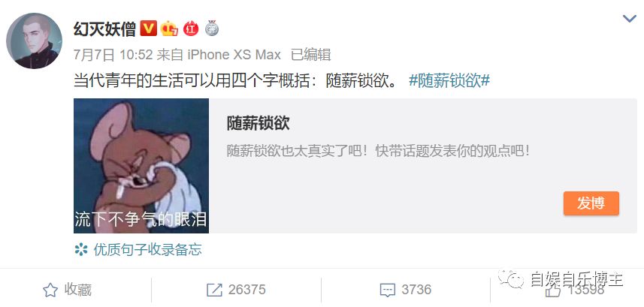Click the silver medal badge icon
The image size is (644, 307).
click(x=212, y=28)
